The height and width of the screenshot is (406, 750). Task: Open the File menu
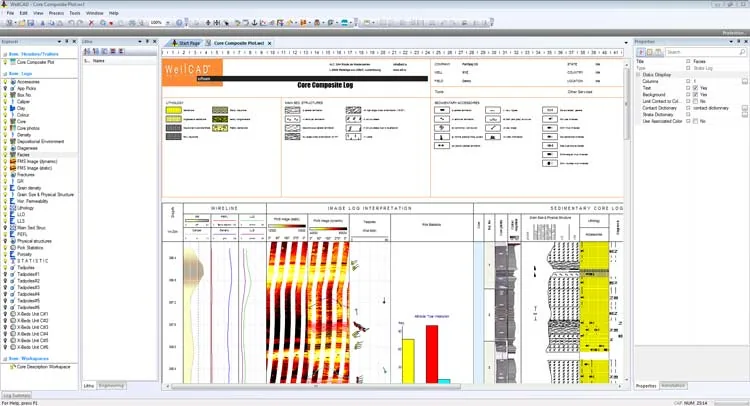[x=10, y=13]
